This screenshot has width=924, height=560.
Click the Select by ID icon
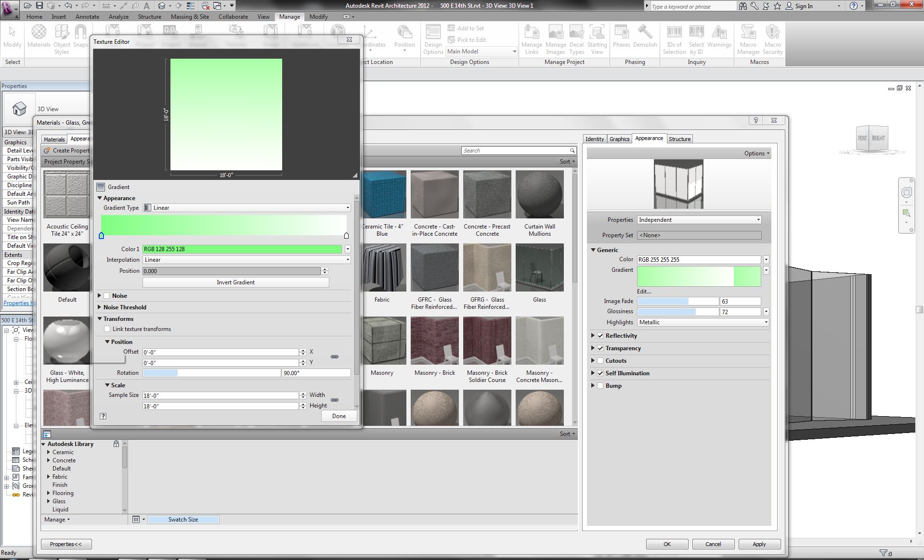pos(696,39)
